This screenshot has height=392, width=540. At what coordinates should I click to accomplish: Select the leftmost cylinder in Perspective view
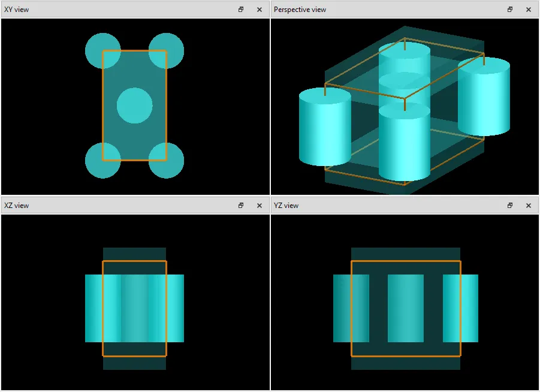(324, 129)
